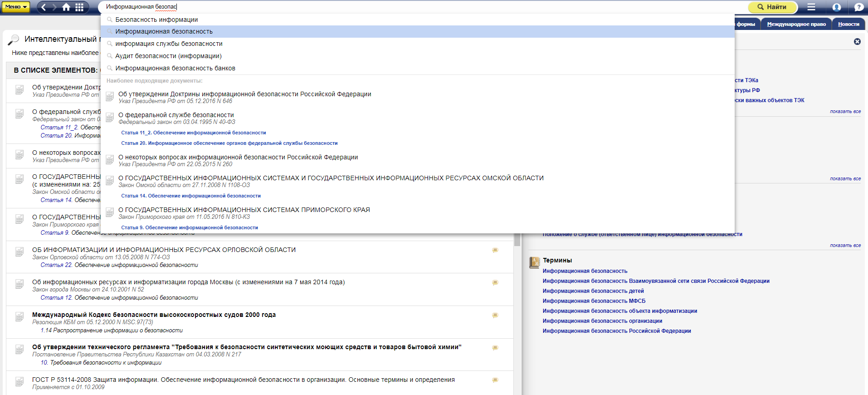This screenshot has width=868, height=395.
Task: Open the help question mark icon
Action: [x=858, y=7]
